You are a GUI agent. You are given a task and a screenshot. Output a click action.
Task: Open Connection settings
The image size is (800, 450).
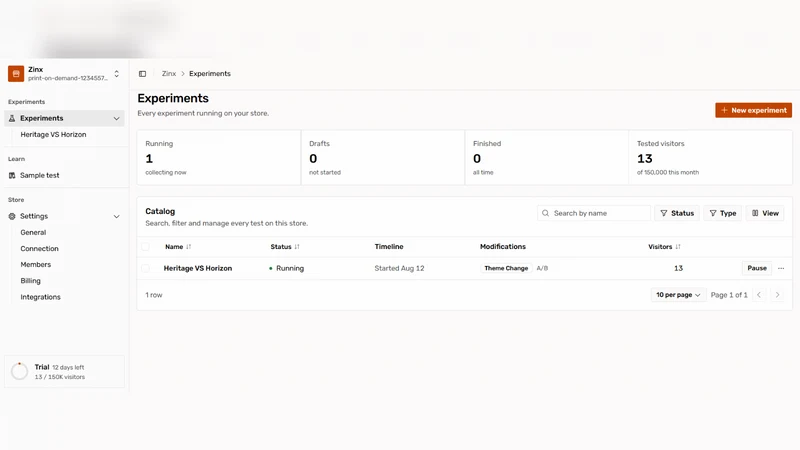tap(39, 248)
